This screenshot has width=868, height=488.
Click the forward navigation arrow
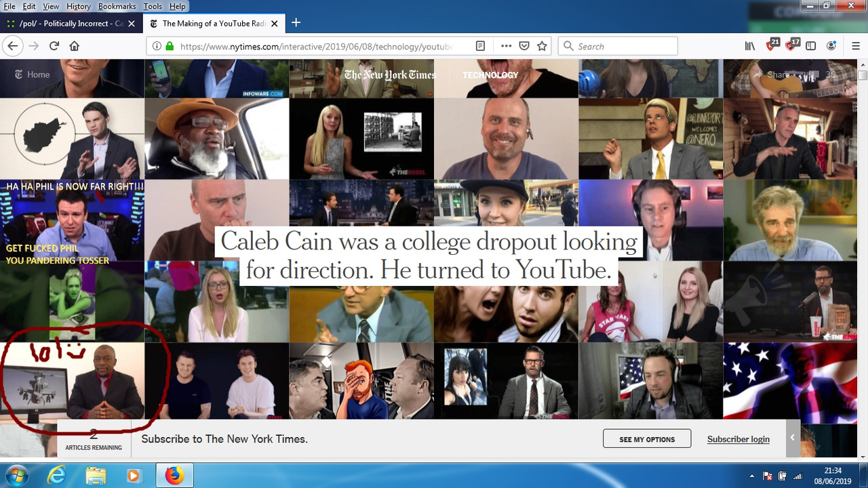(33, 46)
